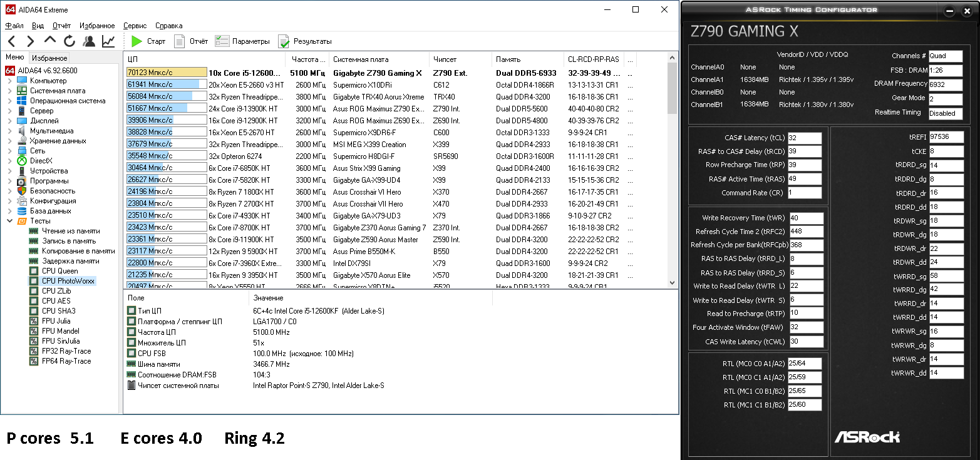Click the Realtime Timing field showing Disabled

coord(946,113)
